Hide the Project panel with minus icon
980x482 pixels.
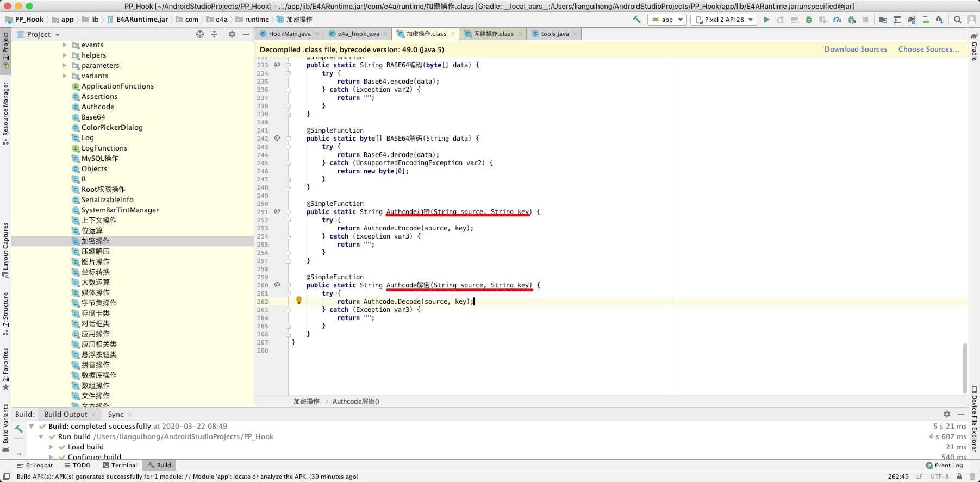[x=246, y=34]
